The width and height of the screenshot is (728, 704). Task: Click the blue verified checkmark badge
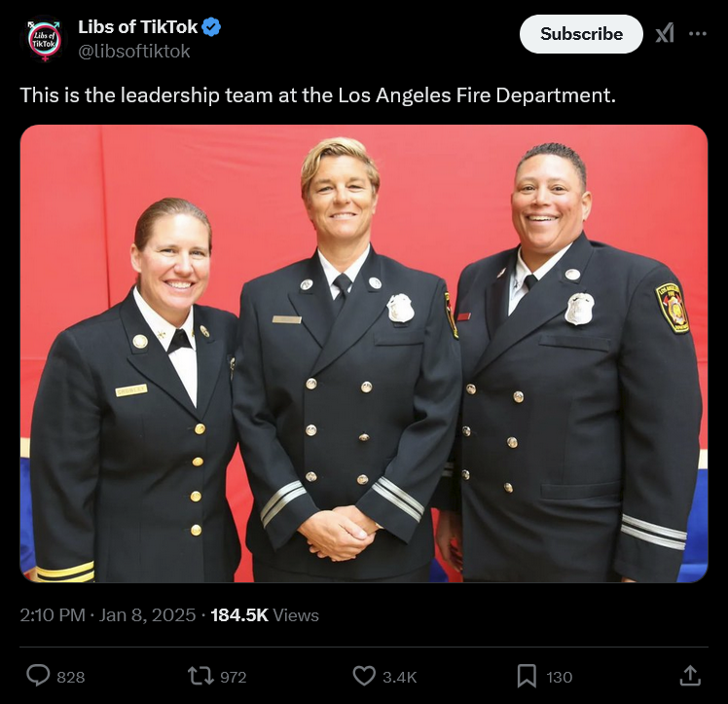tap(212, 27)
